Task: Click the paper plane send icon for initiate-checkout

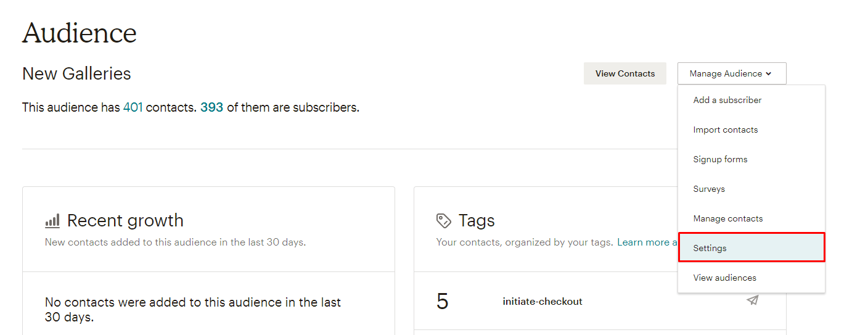Action: [752, 300]
